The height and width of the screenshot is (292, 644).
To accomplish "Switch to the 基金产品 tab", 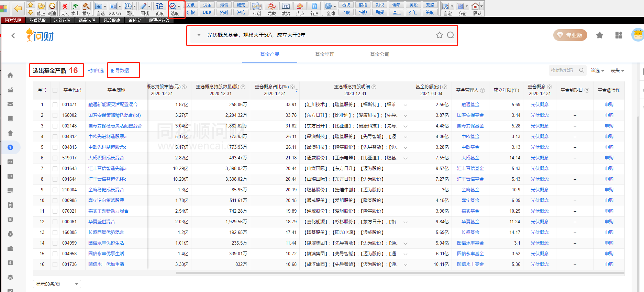I will pyautogui.click(x=270, y=54).
